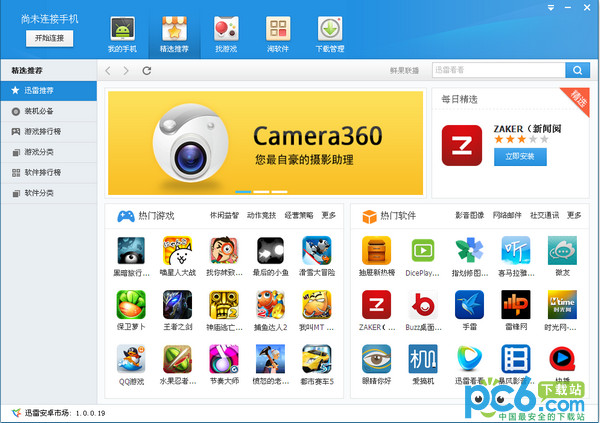Click the search magnifier button
The height and width of the screenshot is (423, 600).
point(576,70)
